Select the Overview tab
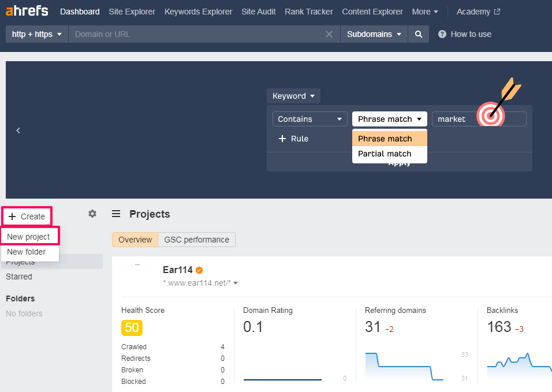 135,240
